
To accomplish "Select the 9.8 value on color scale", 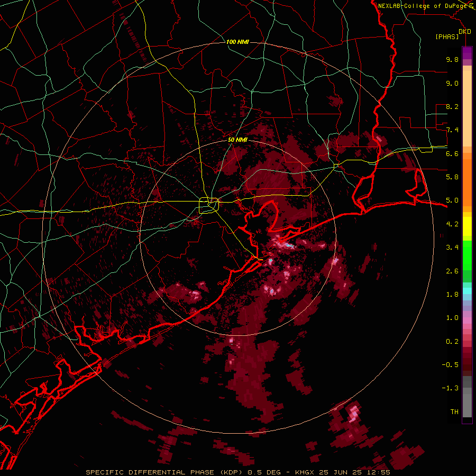I will click(452, 59).
